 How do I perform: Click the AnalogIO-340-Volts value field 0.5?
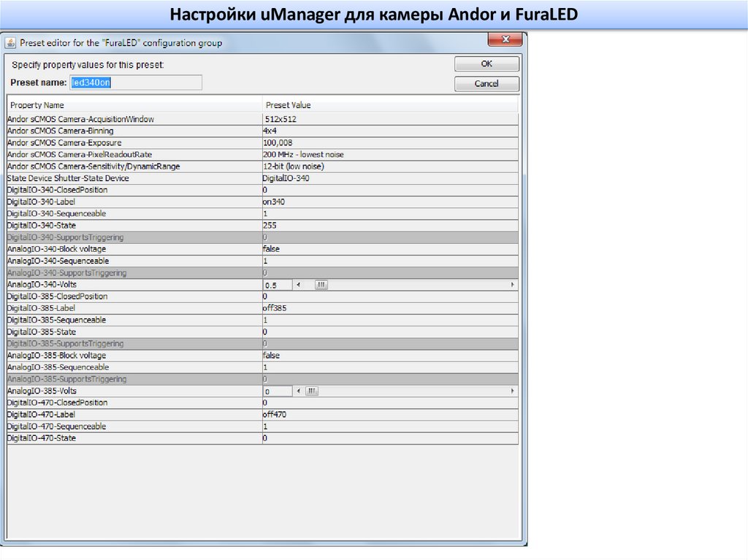point(278,285)
